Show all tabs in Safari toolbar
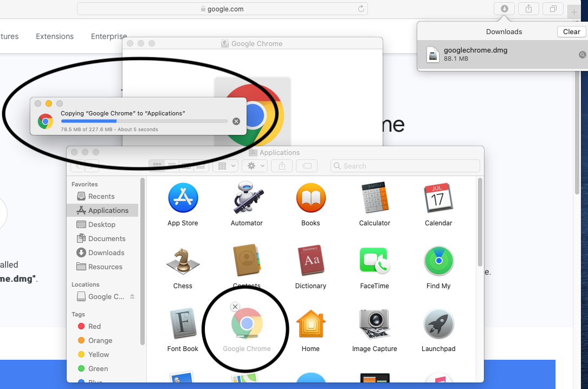Screen dimensions: 588x389 click(x=553, y=9)
